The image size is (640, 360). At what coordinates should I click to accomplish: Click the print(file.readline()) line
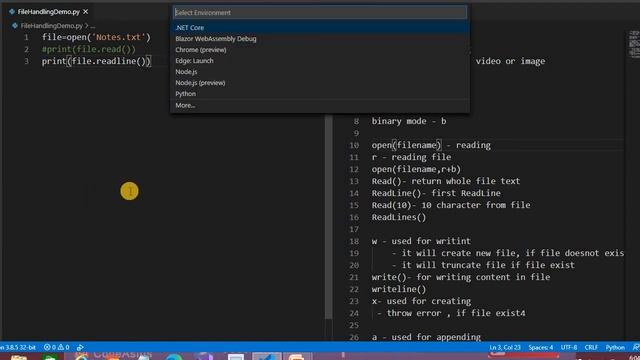[96, 61]
